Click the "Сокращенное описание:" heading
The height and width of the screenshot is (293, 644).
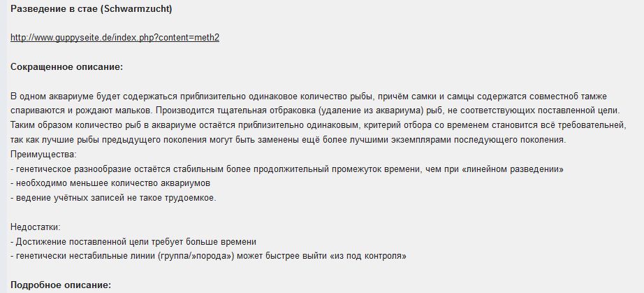(66, 66)
